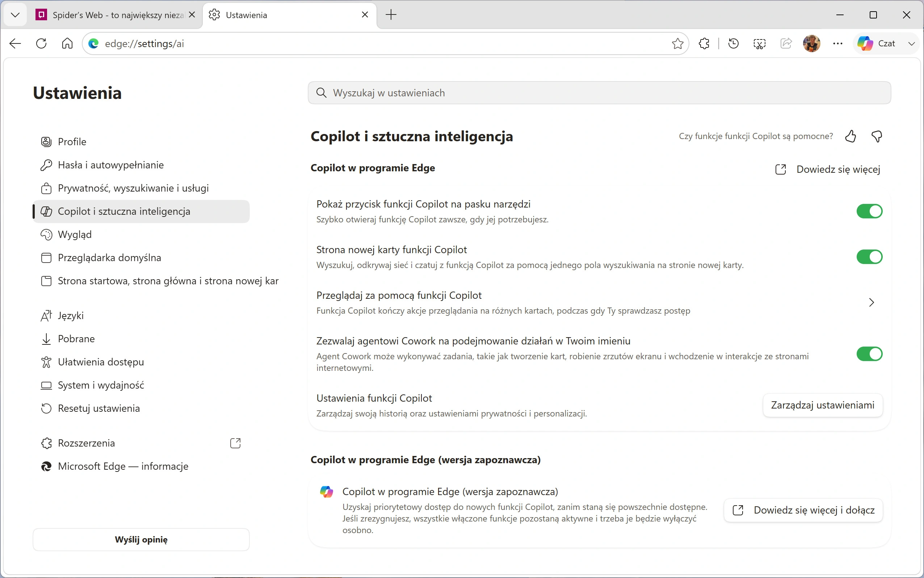Screen dimensions: 924x578
Task: Reload the page with refresh icon
Action: (x=41, y=43)
